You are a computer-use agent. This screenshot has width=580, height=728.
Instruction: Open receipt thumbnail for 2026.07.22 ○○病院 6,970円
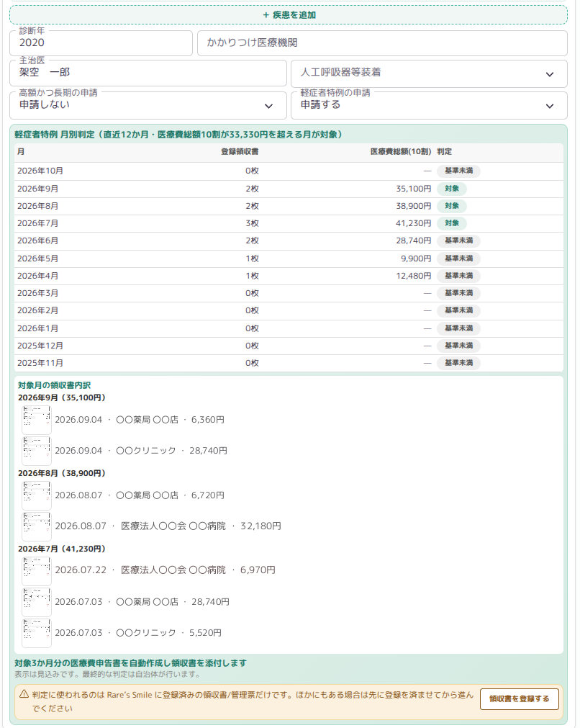pos(37,570)
